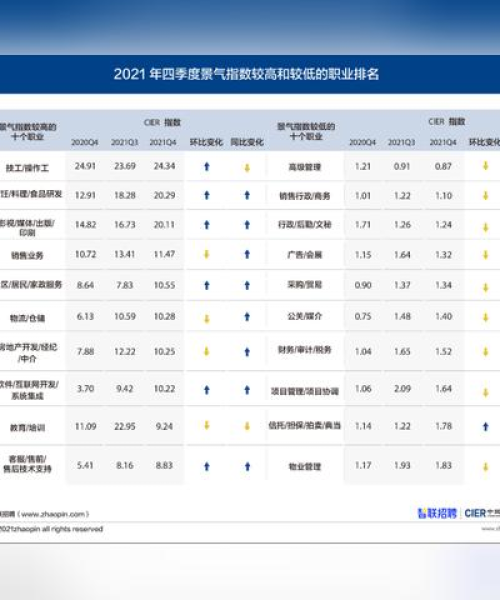500x600 pixels.
Task: Click the blue 同比变化 up arrow for 销售业务
Action: pyautogui.click(x=247, y=254)
